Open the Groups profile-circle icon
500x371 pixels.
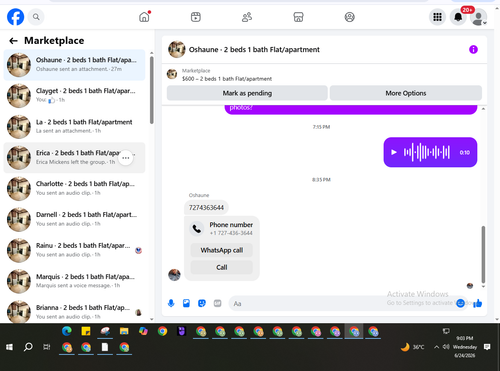pyautogui.click(x=349, y=17)
